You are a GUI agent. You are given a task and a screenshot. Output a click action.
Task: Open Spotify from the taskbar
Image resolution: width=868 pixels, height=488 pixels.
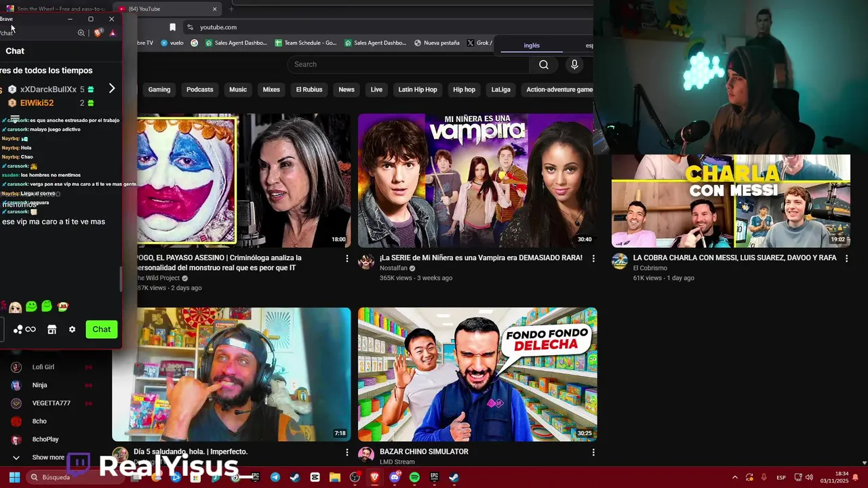point(414,477)
